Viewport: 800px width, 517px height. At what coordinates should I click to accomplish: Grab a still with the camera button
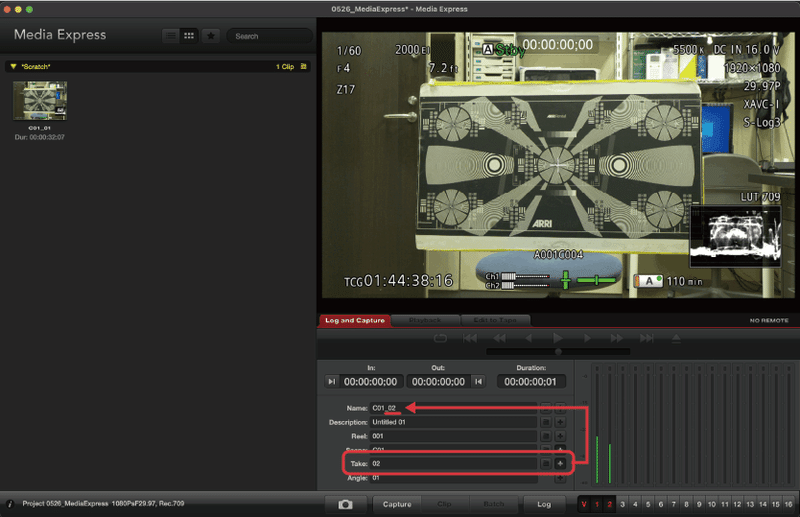(345, 504)
